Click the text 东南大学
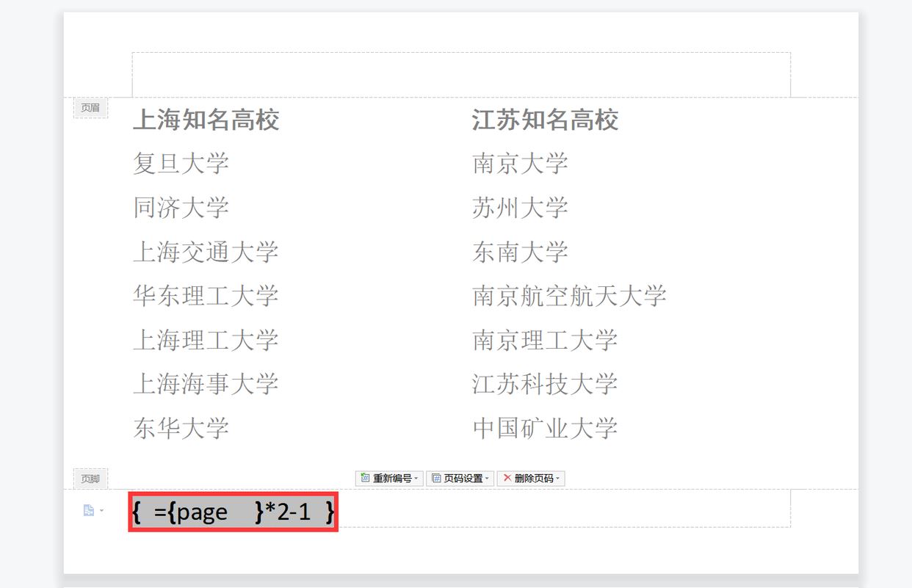The height and width of the screenshot is (588, 912). point(521,252)
